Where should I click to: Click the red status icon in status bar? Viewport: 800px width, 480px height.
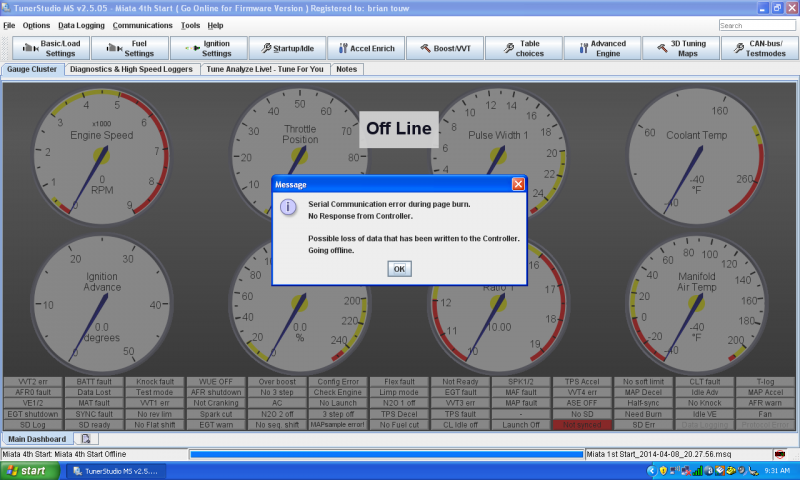[779, 454]
